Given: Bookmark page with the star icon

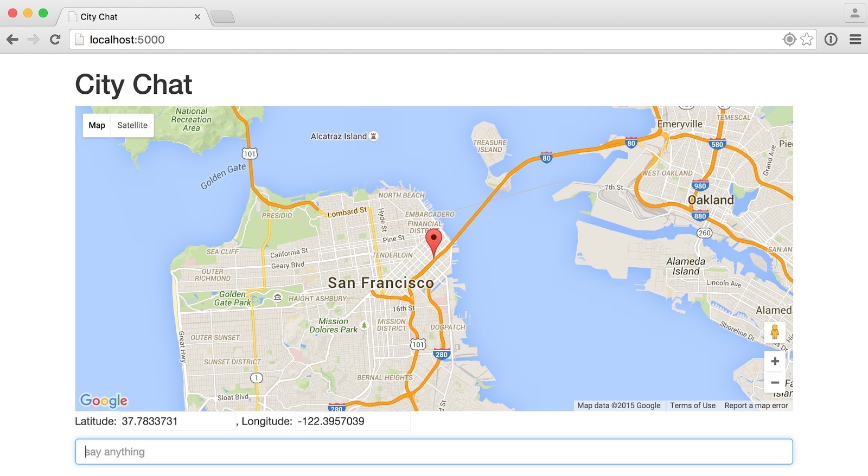Looking at the screenshot, I should click(x=807, y=39).
